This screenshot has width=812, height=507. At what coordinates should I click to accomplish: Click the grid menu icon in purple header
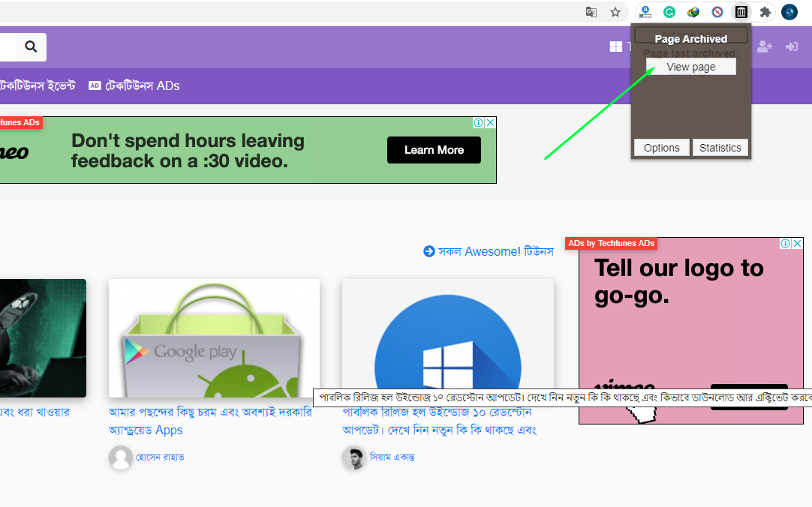615,46
